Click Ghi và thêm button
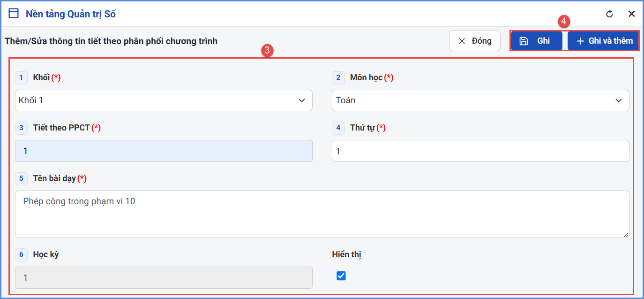This screenshot has width=644, height=299. pos(603,41)
